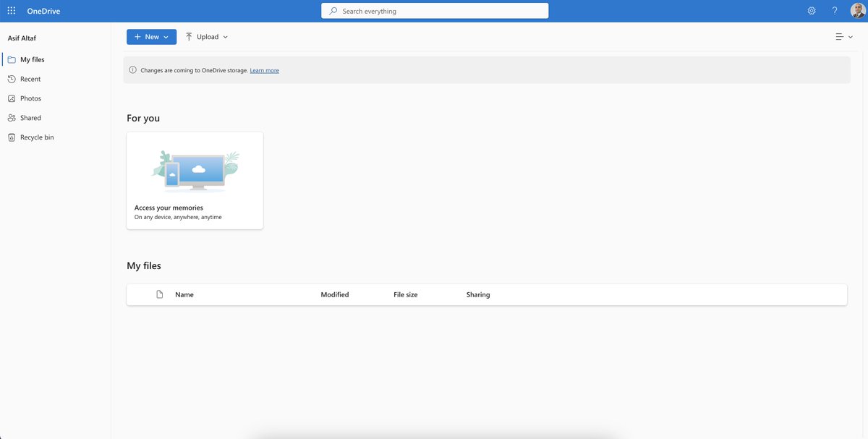Viewport: 868px width, 439px height.
Task: Open the Help question mark icon
Action: (x=835, y=11)
